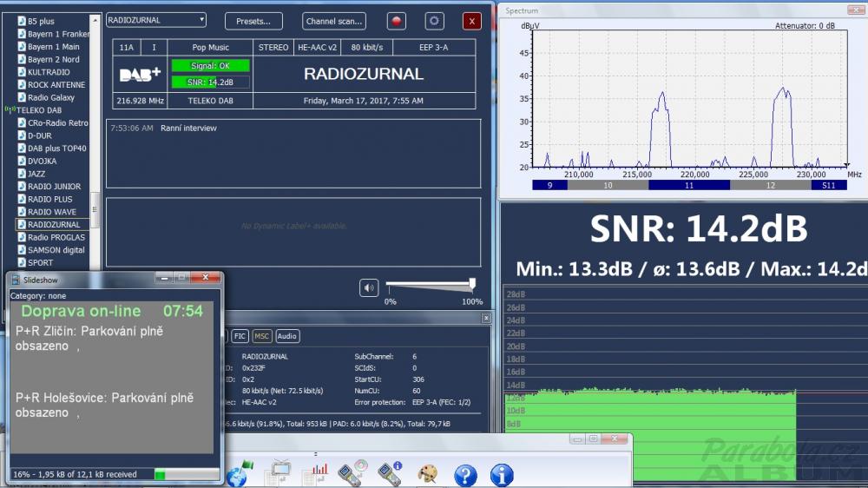Close the service details panel with small x
This screenshot has height=488, width=868.
[486, 318]
